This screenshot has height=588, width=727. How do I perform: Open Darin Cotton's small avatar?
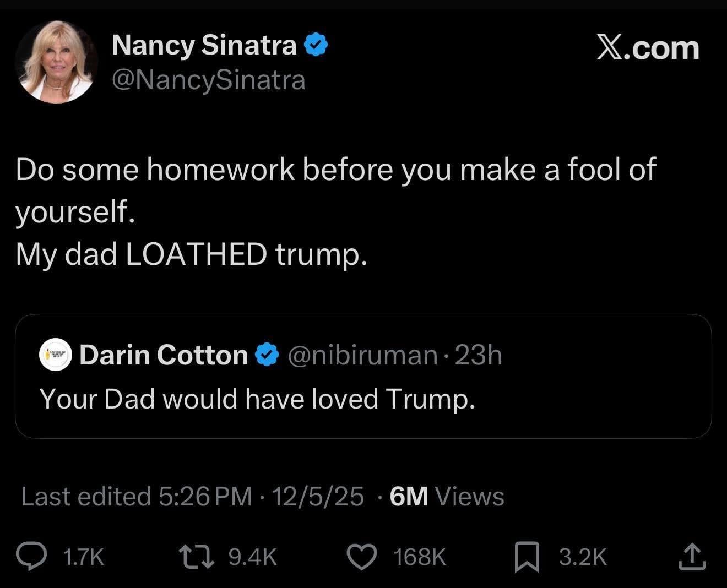point(56,355)
